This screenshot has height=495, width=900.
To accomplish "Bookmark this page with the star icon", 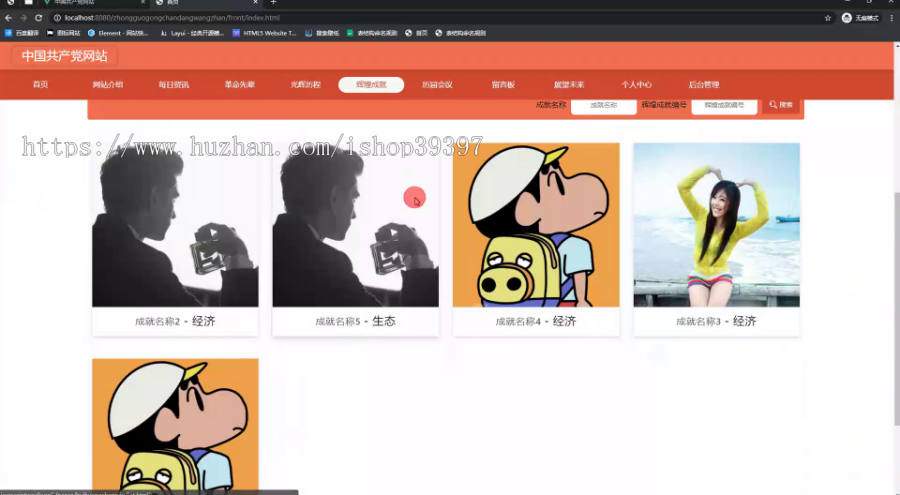I will click(x=828, y=18).
